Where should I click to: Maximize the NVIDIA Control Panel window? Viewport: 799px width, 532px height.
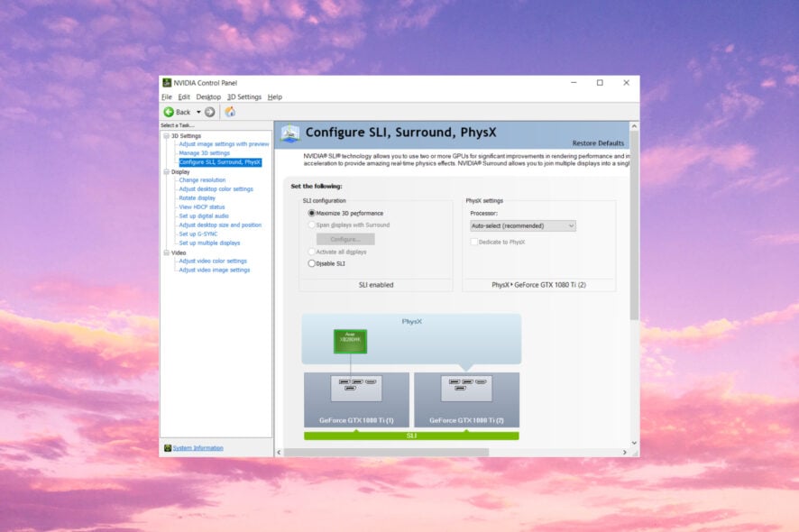coord(600,83)
